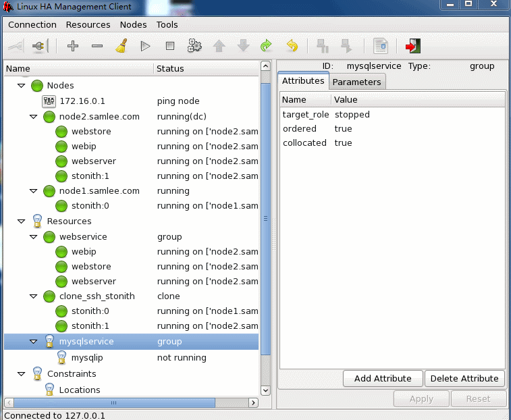Viewport: 511px width, 420px height.
Task: Open the Resources menu
Action: (88, 25)
